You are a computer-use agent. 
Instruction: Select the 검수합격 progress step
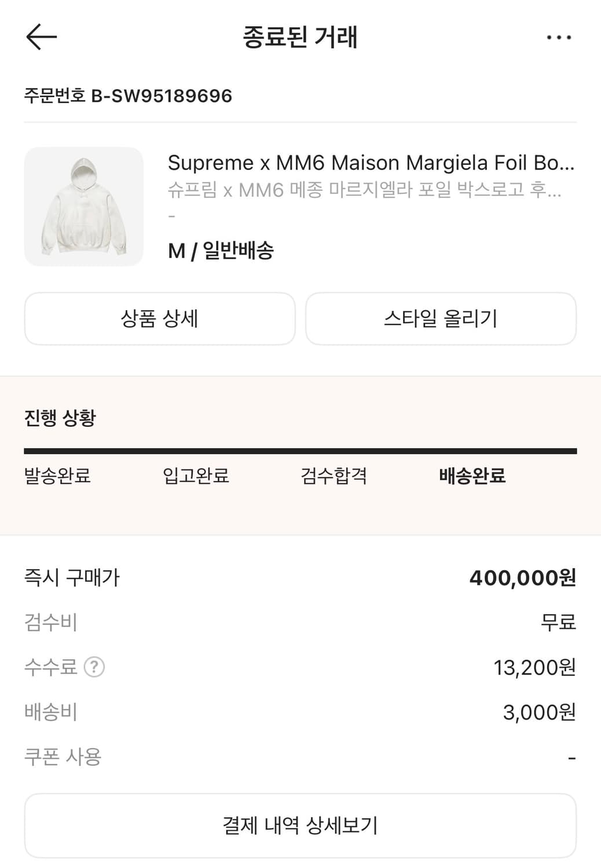tap(334, 476)
